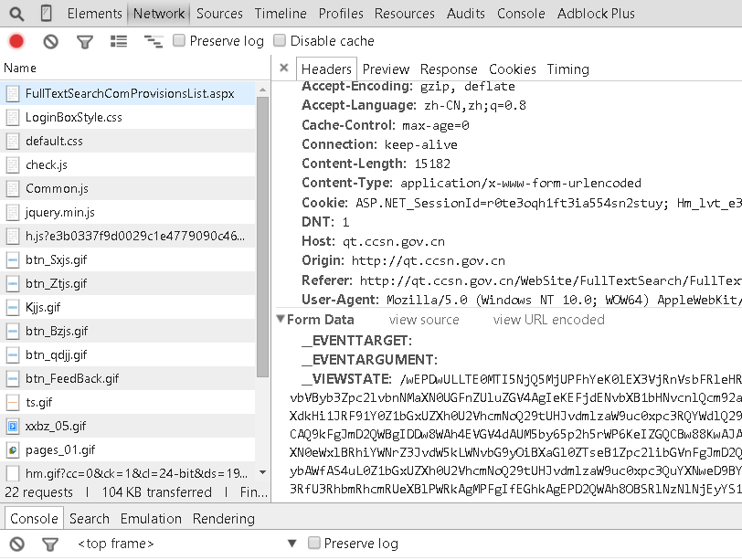Select jquery.min.js in request list
This screenshot has height=560, width=742.
pos(60,212)
